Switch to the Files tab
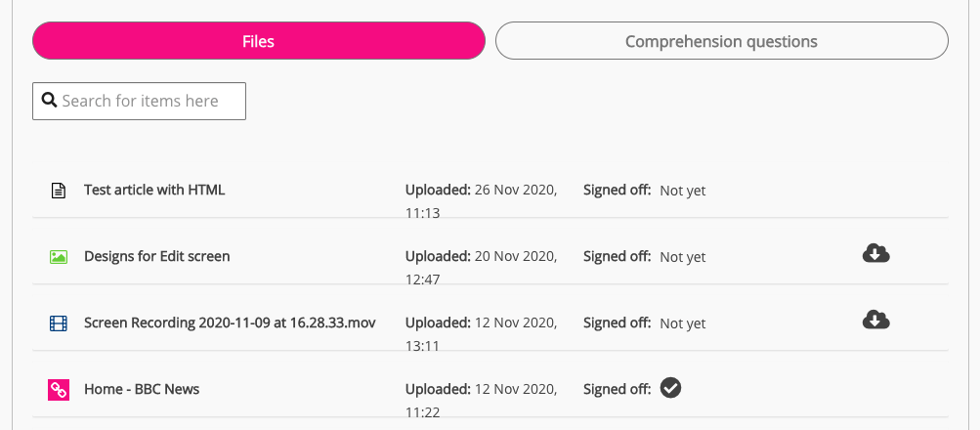The image size is (980, 430). click(x=259, y=41)
